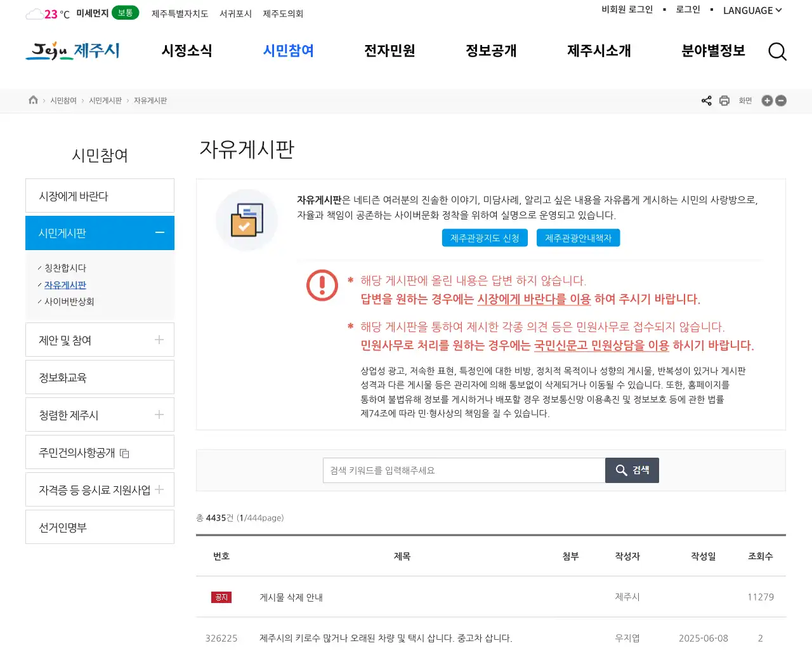Open the 시정소식 main menu
The height and width of the screenshot is (650, 812).
point(187,51)
